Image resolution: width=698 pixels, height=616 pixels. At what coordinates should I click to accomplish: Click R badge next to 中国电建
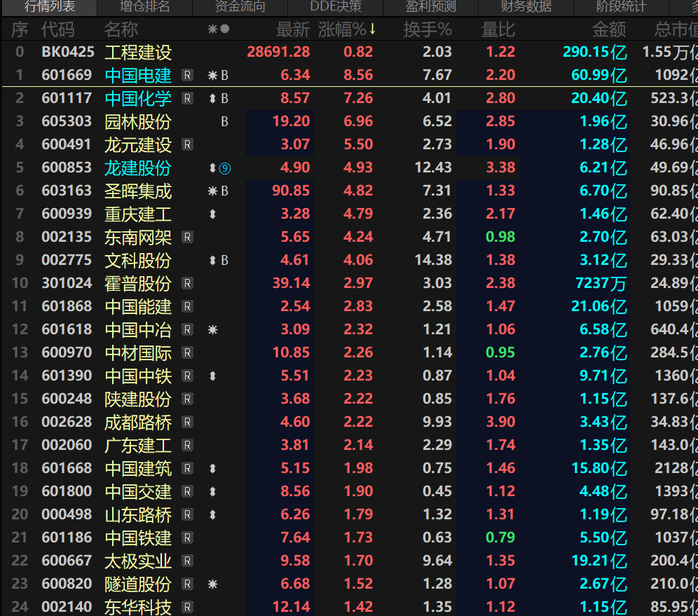click(x=187, y=75)
